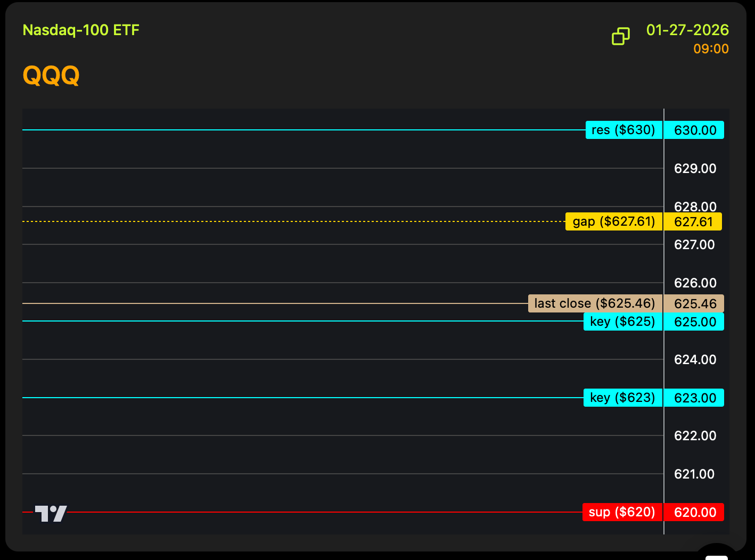This screenshot has width=755, height=560.
Task: Click the cyan 630.00 price axis tag
Action: (694, 130)
